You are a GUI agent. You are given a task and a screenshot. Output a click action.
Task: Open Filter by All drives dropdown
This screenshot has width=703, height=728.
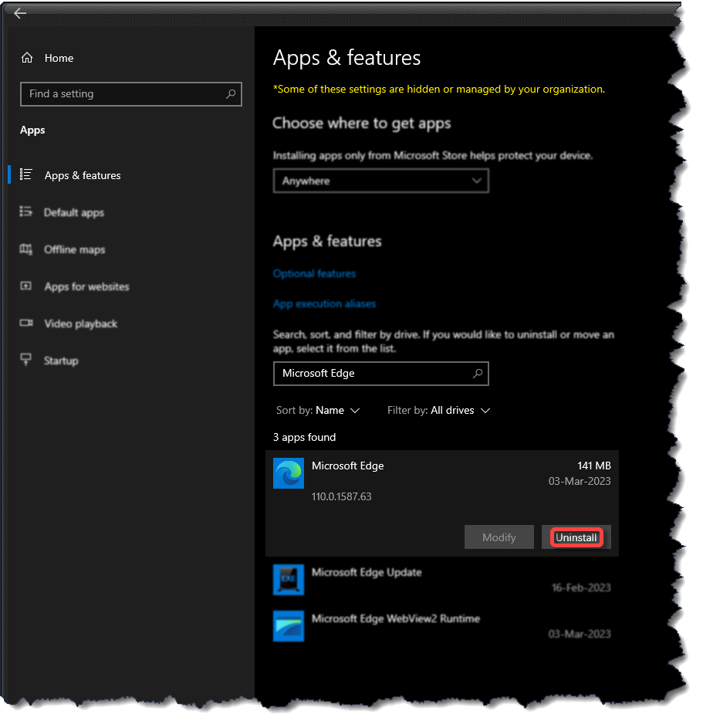439,411
